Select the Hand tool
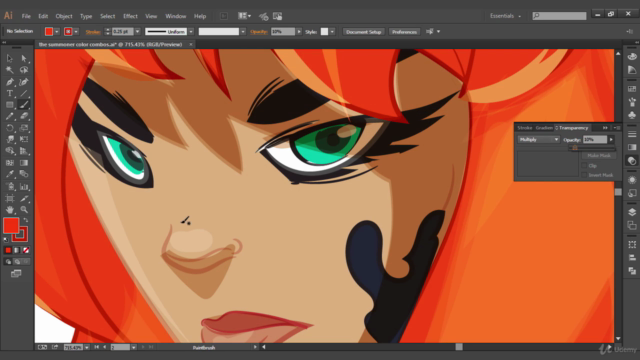The width and height of the screenshot is (640, 360). pos(9,210)
